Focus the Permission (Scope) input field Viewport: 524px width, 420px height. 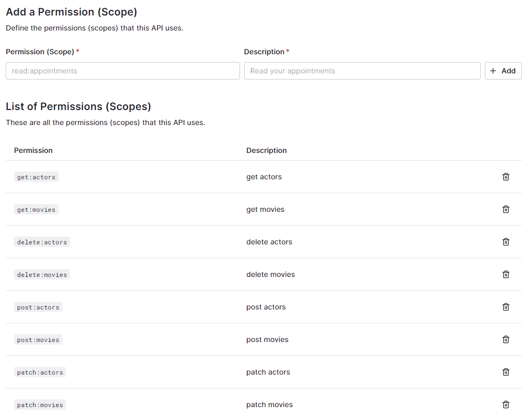coord(123,71)
